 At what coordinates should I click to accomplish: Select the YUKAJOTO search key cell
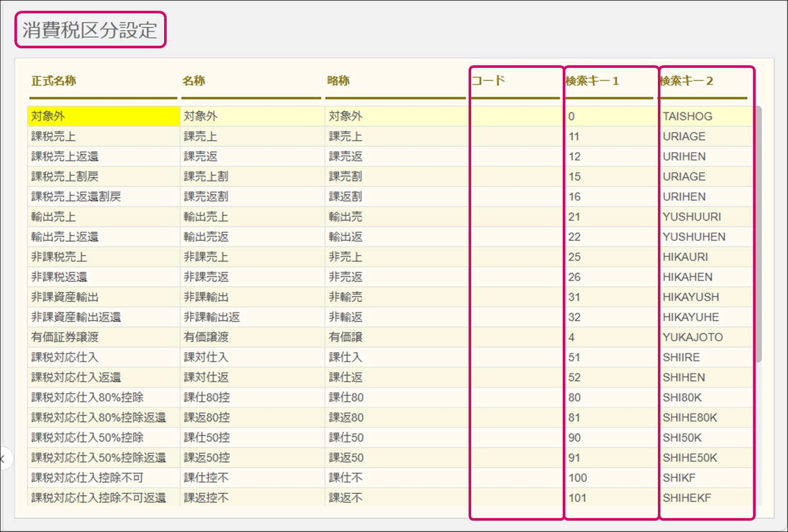pos(692,337)
